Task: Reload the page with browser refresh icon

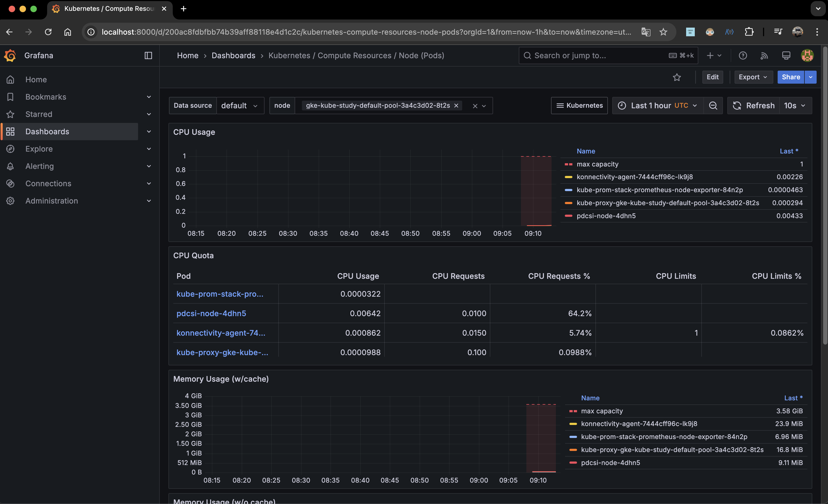Action: coord(48,32)
